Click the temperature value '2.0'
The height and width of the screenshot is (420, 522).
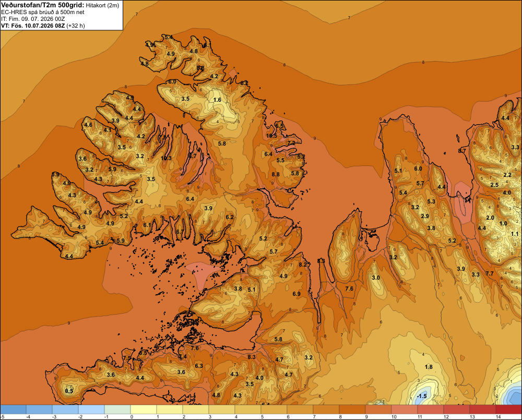coord(490,218)
